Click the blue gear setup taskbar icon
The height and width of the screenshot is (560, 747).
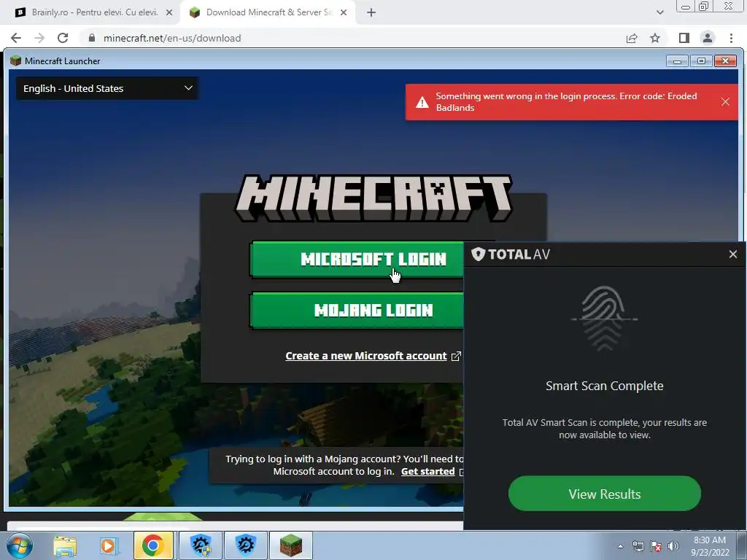click(x=245, y=545)
